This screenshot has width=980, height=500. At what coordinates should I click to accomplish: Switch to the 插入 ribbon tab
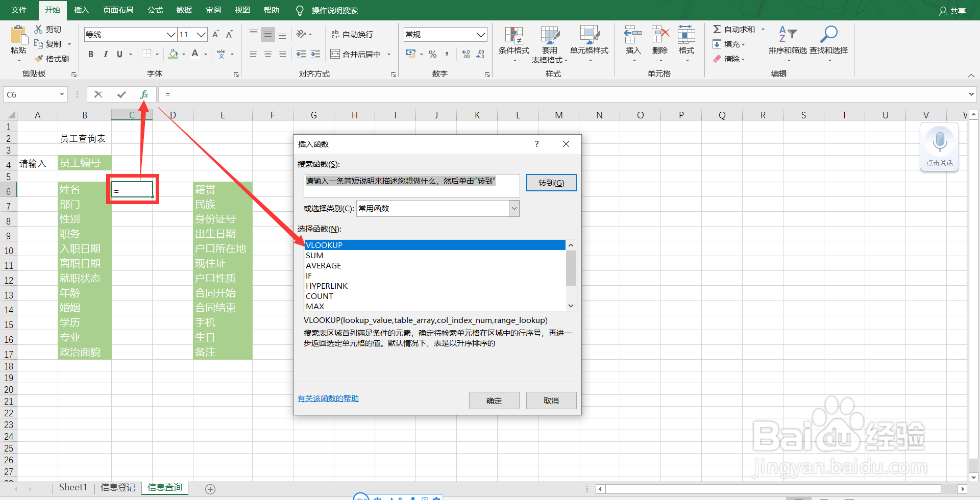(81, 10)
